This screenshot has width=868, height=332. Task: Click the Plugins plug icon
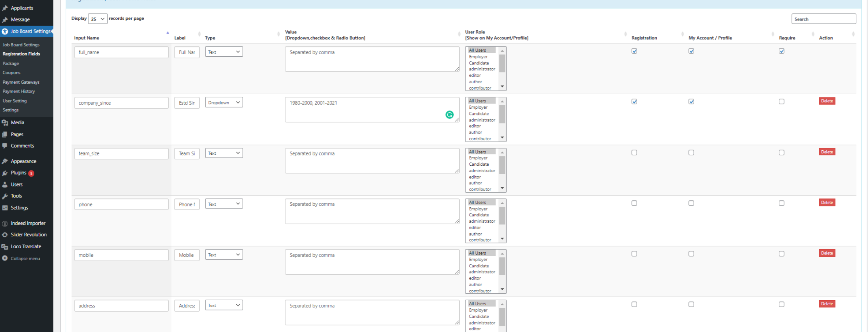[x=5, y=173]
